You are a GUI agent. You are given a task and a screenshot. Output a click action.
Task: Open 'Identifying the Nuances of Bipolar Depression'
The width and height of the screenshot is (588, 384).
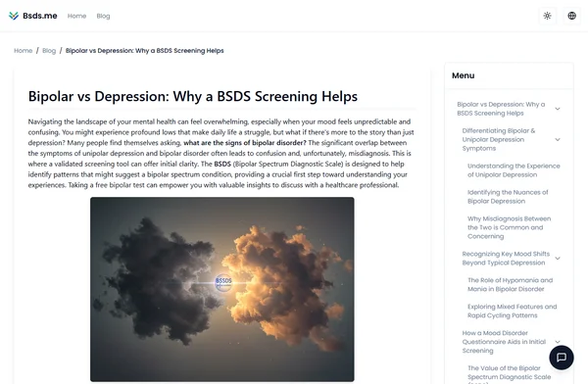[508, 197]
